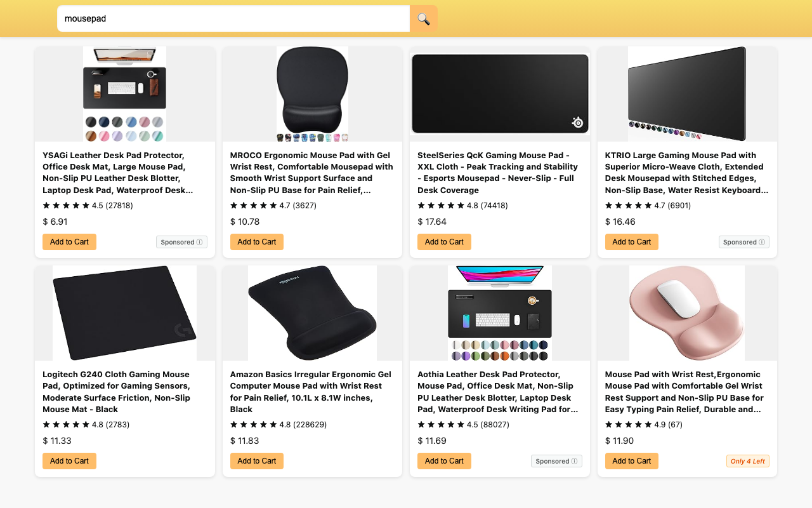812x508 pixels.
Task: Click Sponsored info badge on YSAGi product
Action: [181, 242]
